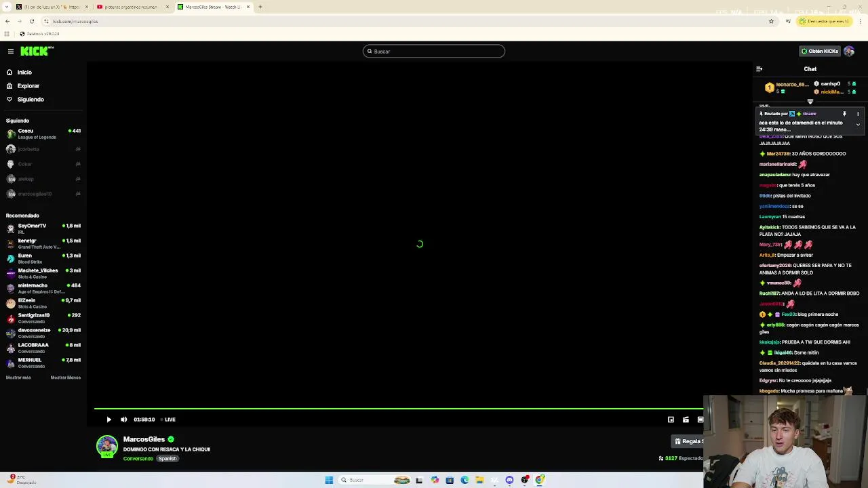This screenshot has width=868, height=488.
Task: Reload the page button
Action: pyautogui.click(x=31, y=21)
